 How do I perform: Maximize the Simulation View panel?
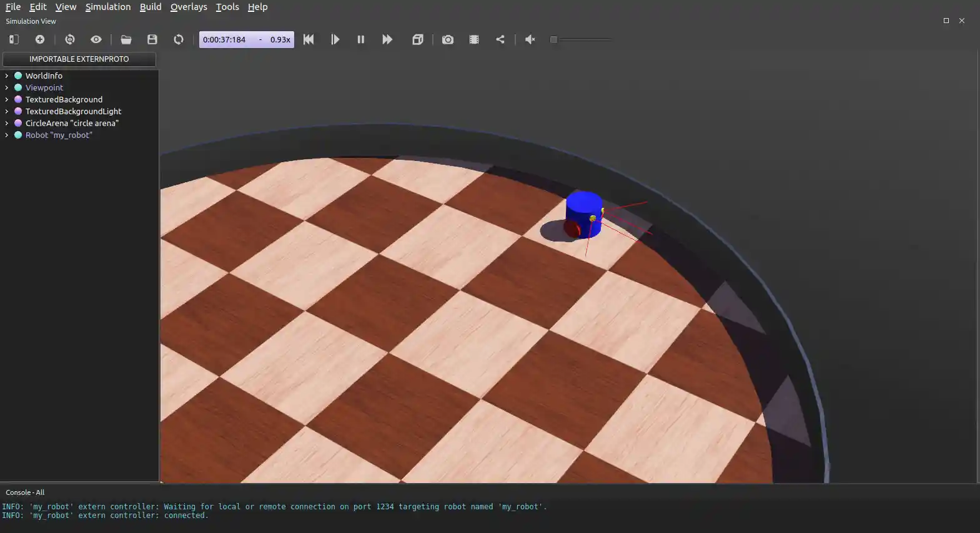946,21
